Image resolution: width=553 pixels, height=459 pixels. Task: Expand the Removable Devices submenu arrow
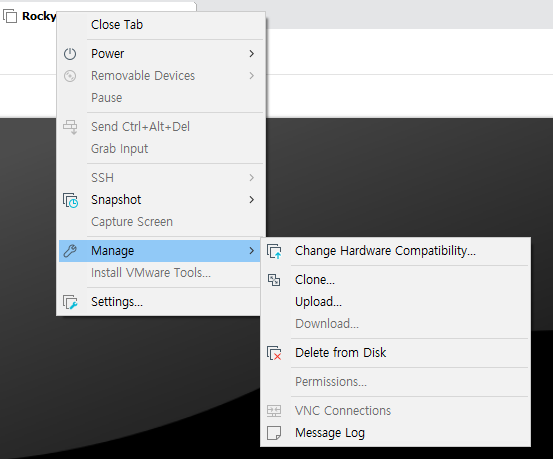point(251,76)
